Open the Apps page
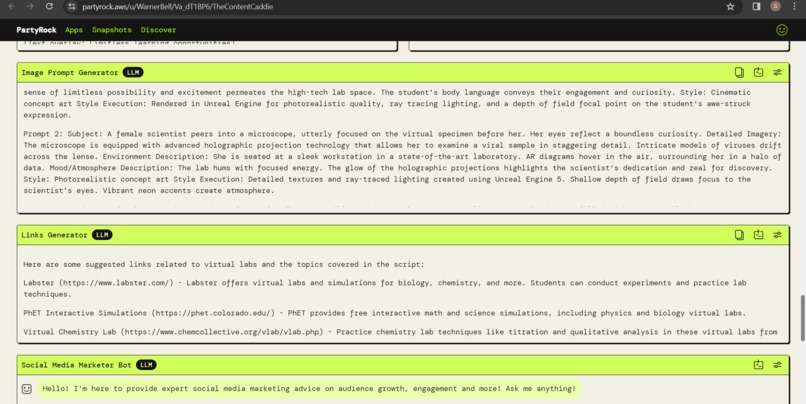 (74, 30)
